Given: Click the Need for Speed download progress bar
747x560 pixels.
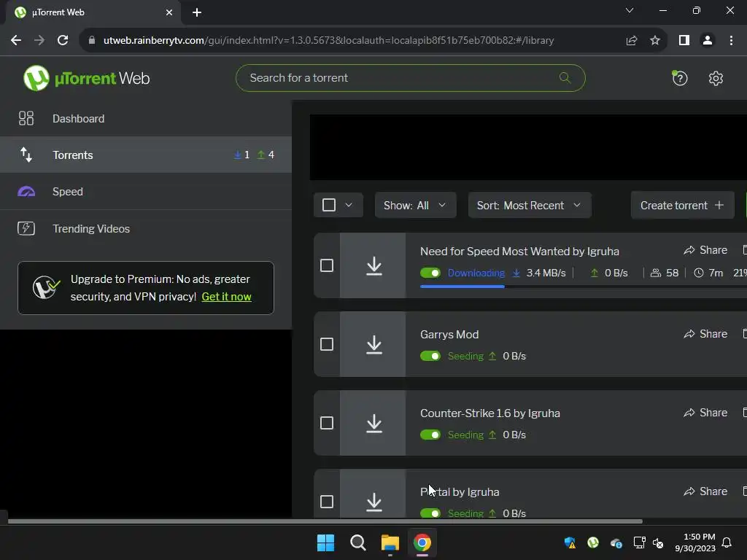Looking at the screenshot, I should tap(584, 286).
